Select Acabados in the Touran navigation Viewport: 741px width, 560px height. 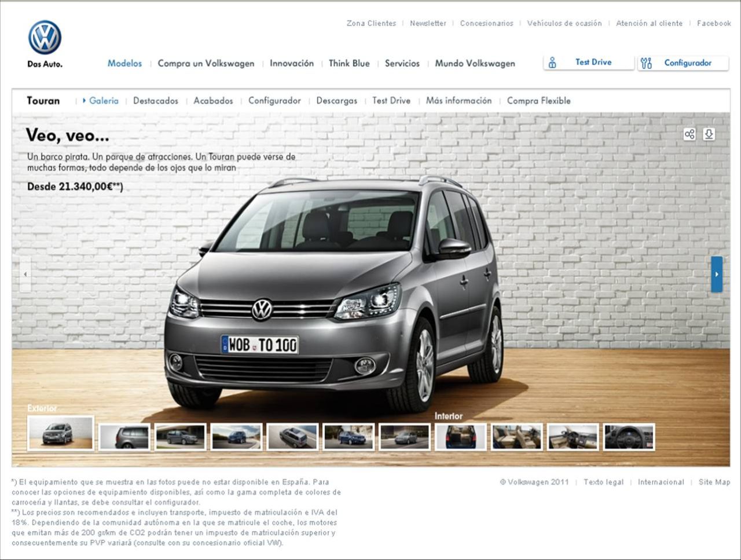[213, 101]
